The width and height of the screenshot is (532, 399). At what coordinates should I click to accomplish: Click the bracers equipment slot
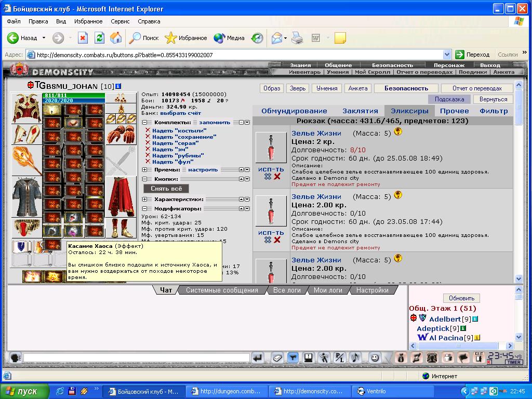26,135
